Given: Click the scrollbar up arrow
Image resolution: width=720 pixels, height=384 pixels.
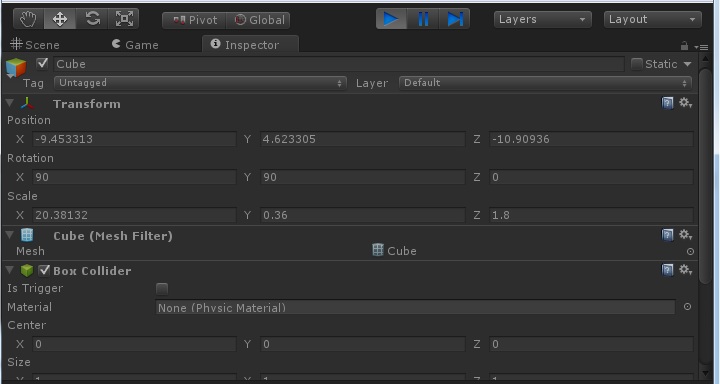Looking at the screenshot, I should [x=706, y=60].
